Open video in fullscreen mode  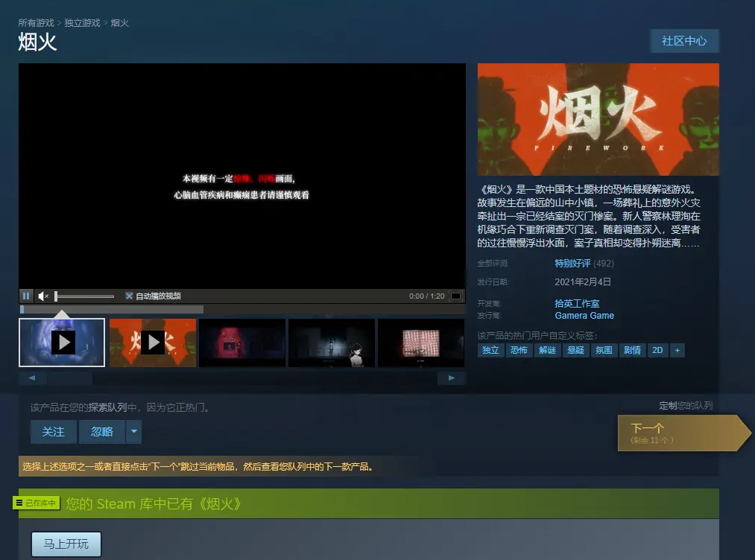tap(455, 296)
